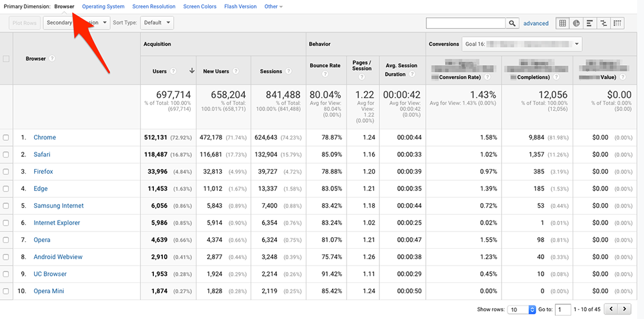This screenshot has width=644, height=319.
Task: Open help icon next to New Users column
Action: pos(235,71)
